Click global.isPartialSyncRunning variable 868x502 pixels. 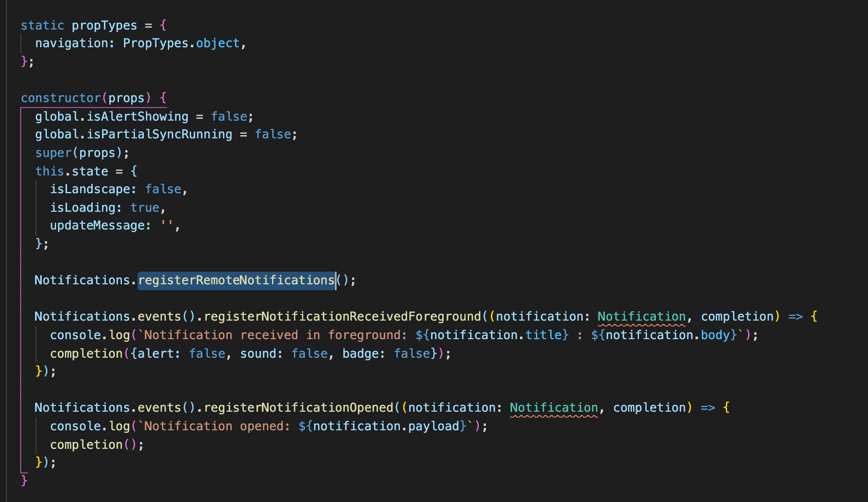coord(133,134)
